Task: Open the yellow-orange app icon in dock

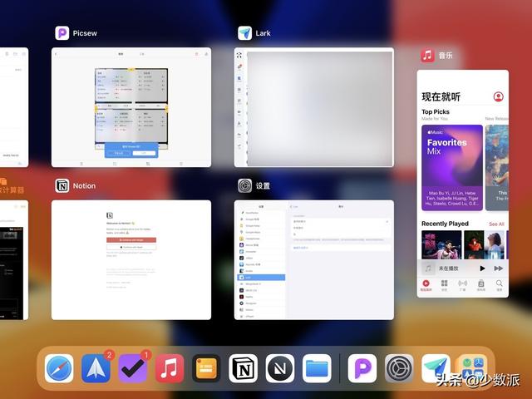Action: tap(206, 368)
